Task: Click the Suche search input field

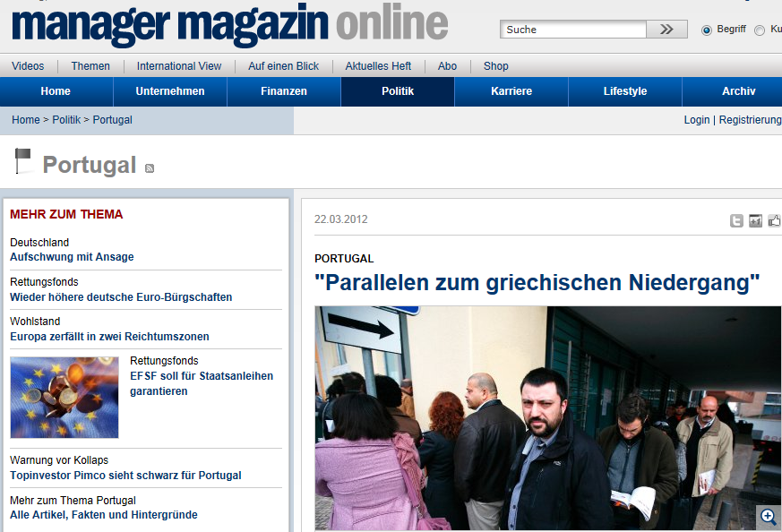Action: click(x=573, y=30)
